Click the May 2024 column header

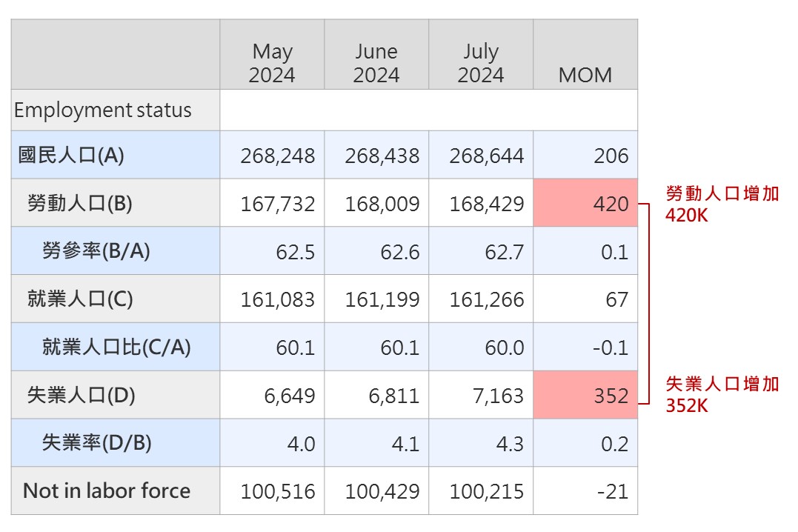(x=272, y=63)
